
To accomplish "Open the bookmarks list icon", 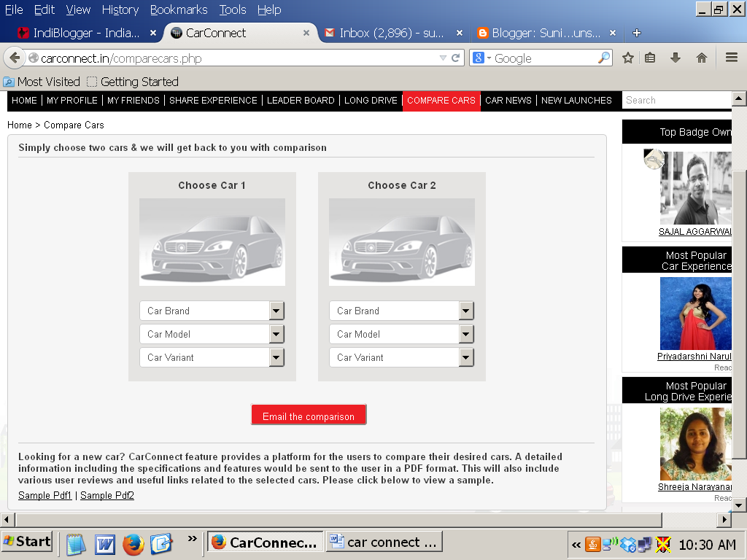I will point(650,58).
